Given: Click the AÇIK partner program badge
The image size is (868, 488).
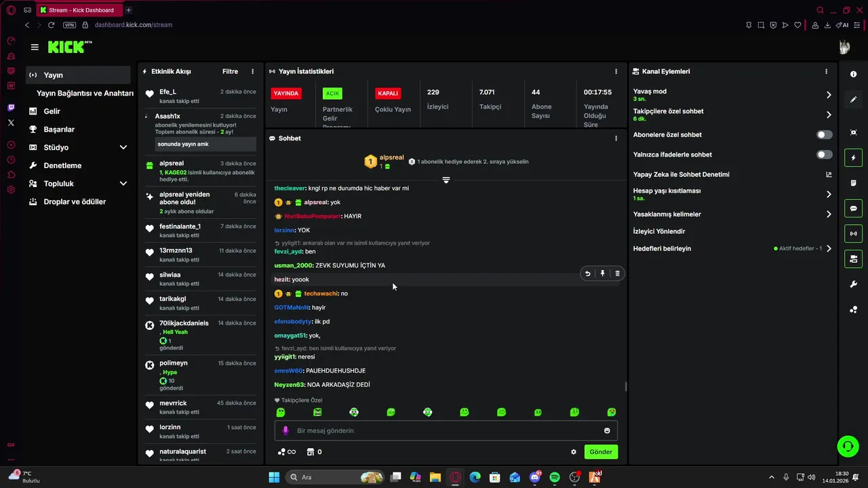Looking at the screenshot, I should point(332,94).
